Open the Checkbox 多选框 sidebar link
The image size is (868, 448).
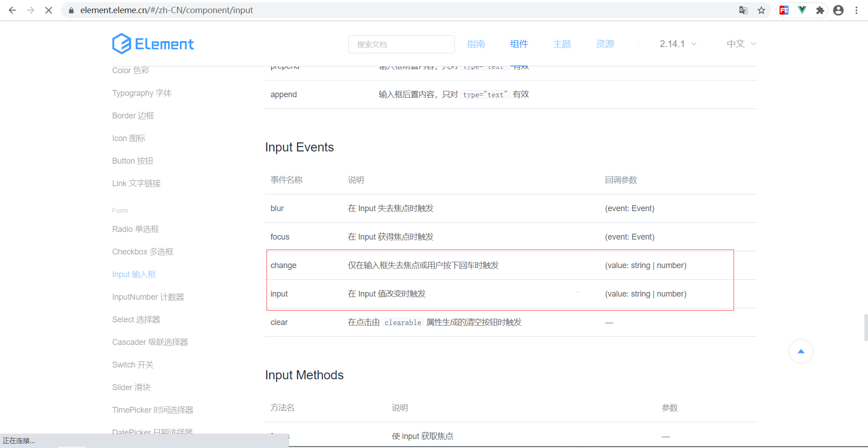143,252
